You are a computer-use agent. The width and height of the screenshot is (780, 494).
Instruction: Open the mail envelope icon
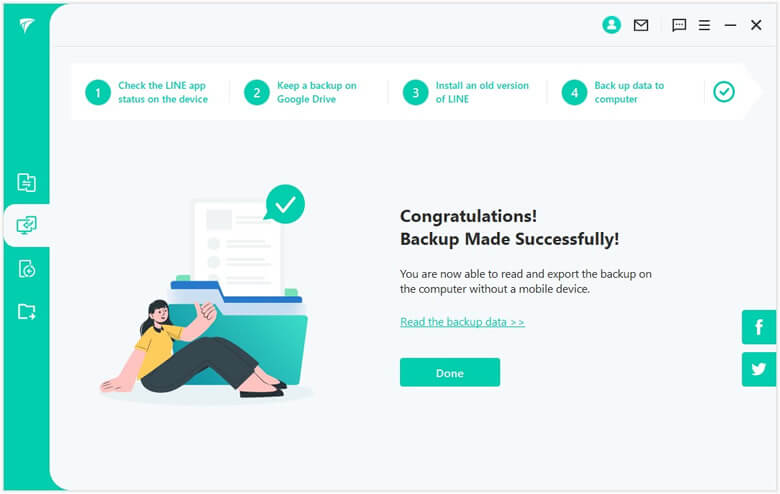(641, 25)
